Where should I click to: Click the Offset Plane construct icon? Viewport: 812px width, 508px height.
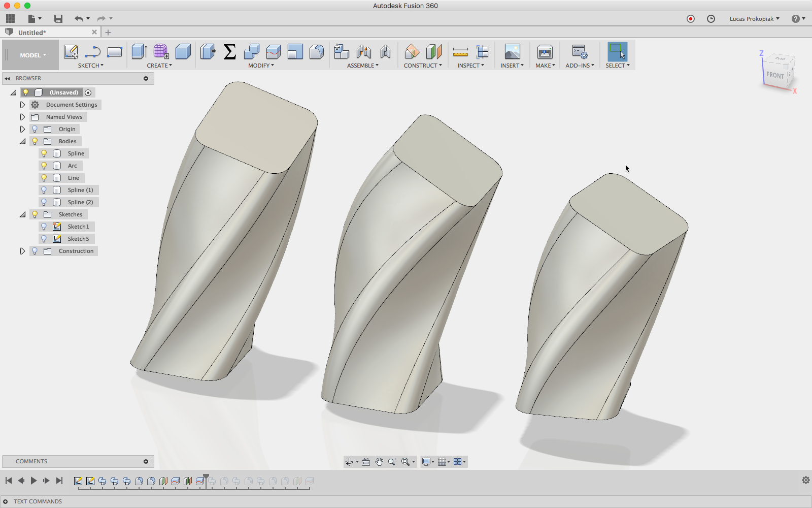coord(412,52)
